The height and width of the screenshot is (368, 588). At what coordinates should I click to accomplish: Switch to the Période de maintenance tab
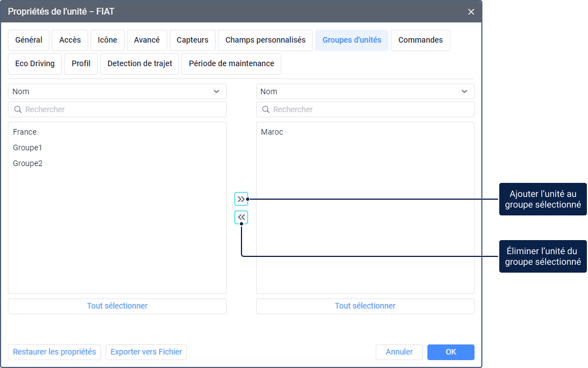coord(231,64)
